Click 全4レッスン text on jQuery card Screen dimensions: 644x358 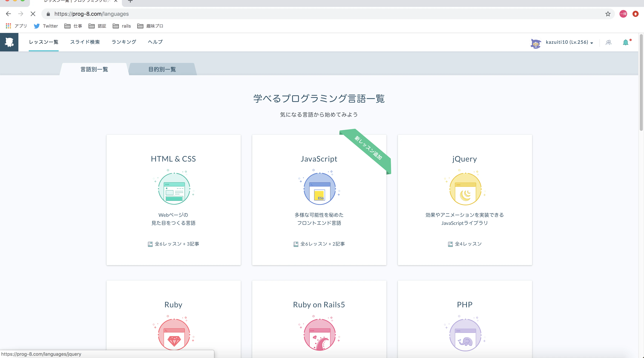pyautogui.click(x=468, y=244)
